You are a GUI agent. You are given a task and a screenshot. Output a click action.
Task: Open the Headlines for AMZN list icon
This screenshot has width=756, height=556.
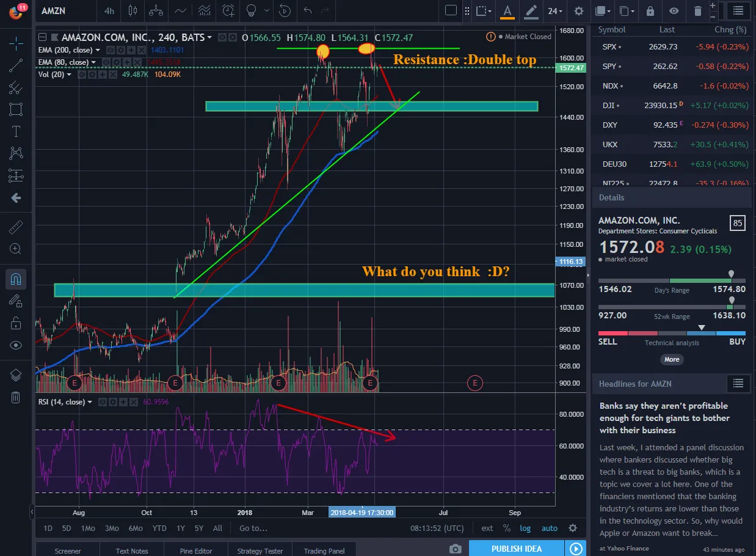tap(738, 383)
